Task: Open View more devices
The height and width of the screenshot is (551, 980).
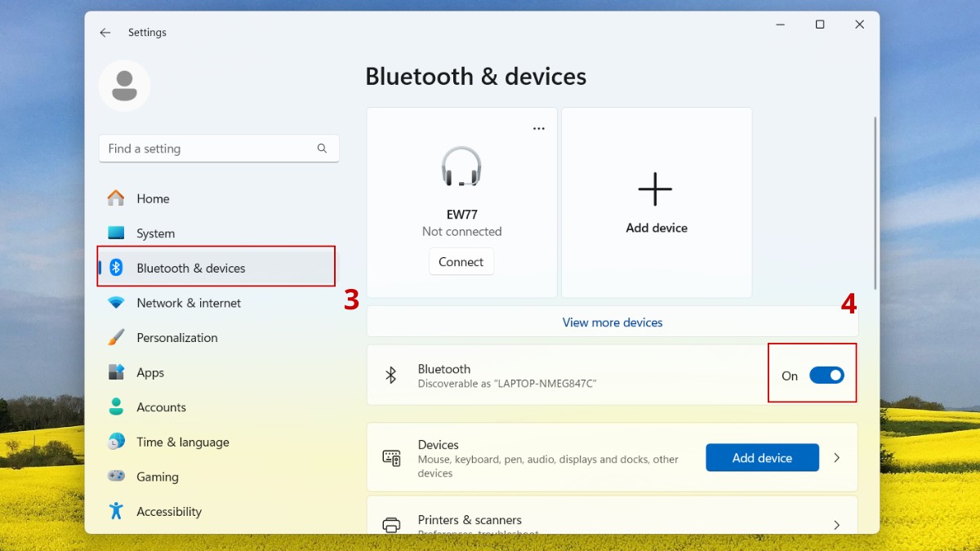Action: 612,322
